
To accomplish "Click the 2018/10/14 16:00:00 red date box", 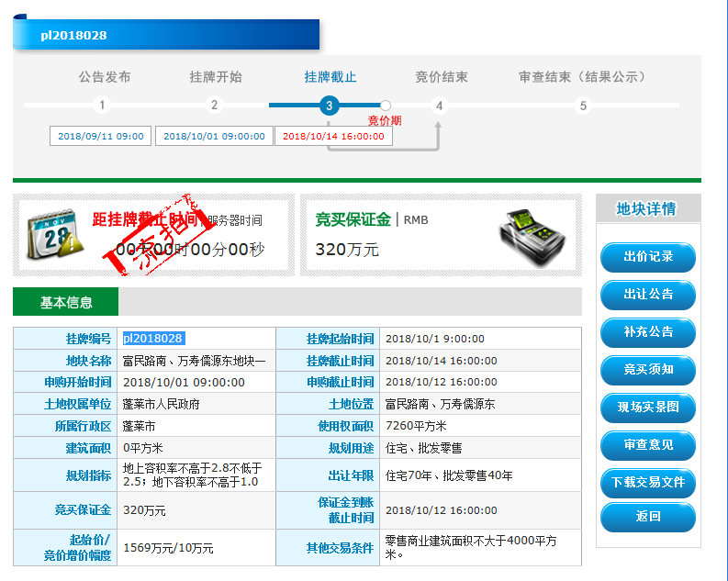I will (x=333, y=136).
